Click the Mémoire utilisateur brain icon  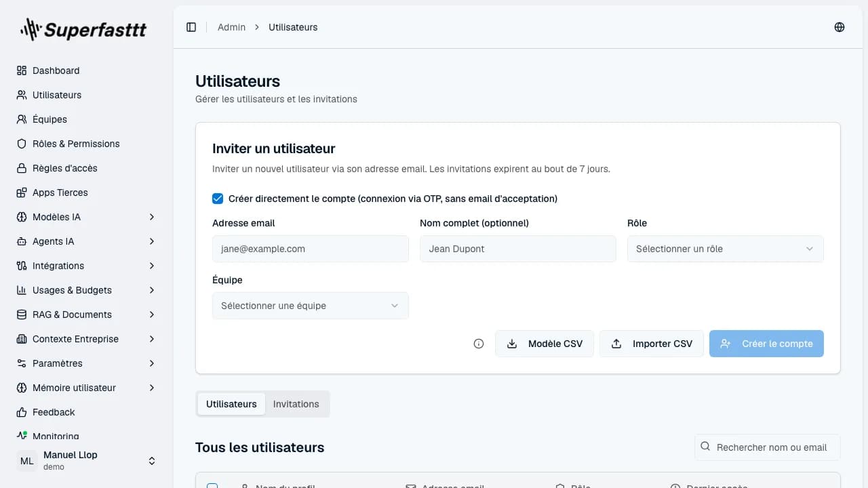coord(22,388)
